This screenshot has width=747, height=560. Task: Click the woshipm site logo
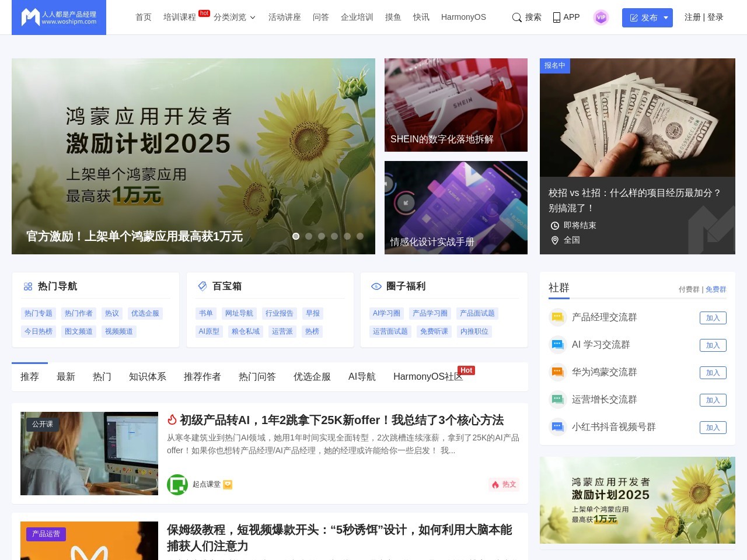tap(59, 17)
